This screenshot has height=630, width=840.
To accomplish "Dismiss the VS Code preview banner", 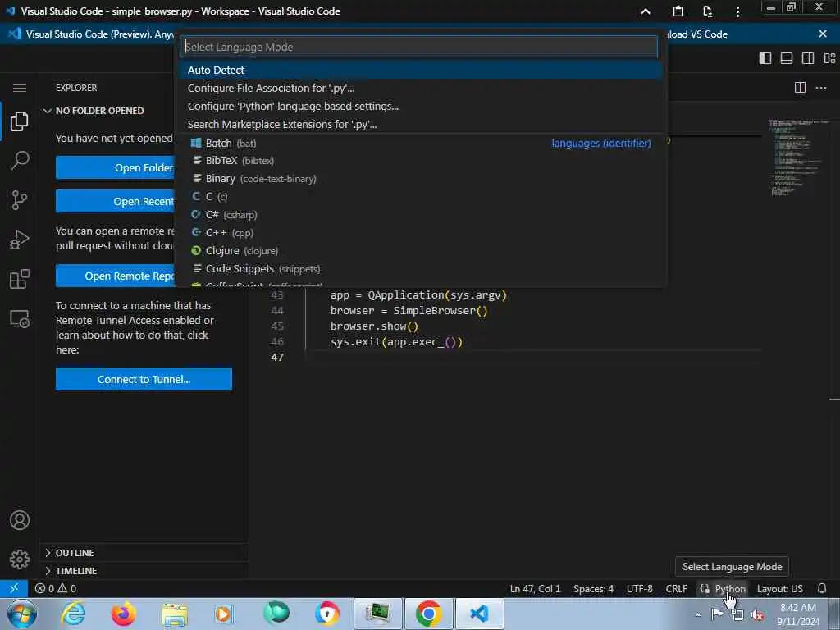I will pyautogui.click(x=823, y=34).
